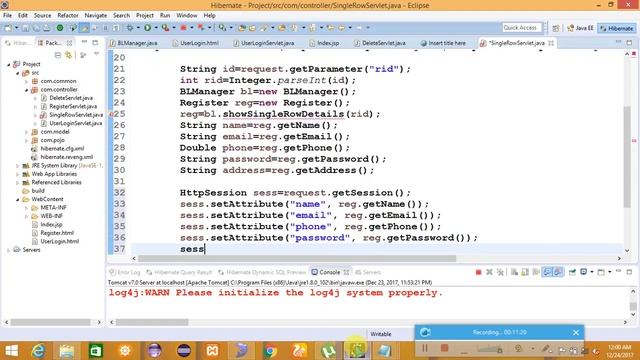Viewport: 640px width, 360px height.
Task: Expand the com.common package
Action: (x=27, y=81)
